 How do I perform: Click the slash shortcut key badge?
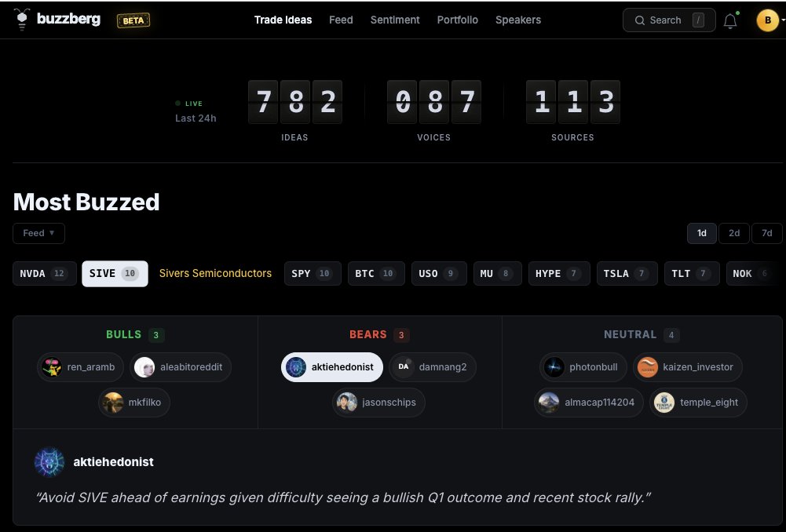tap(698, 20)
